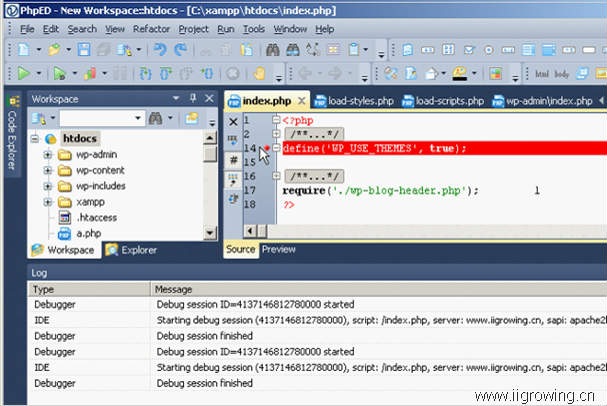The width and height of the screenshot is (607, 406).
Task: Click editor horizontal scrollbar left arrow
Action: pyautogui.click(x=250, y=231)
